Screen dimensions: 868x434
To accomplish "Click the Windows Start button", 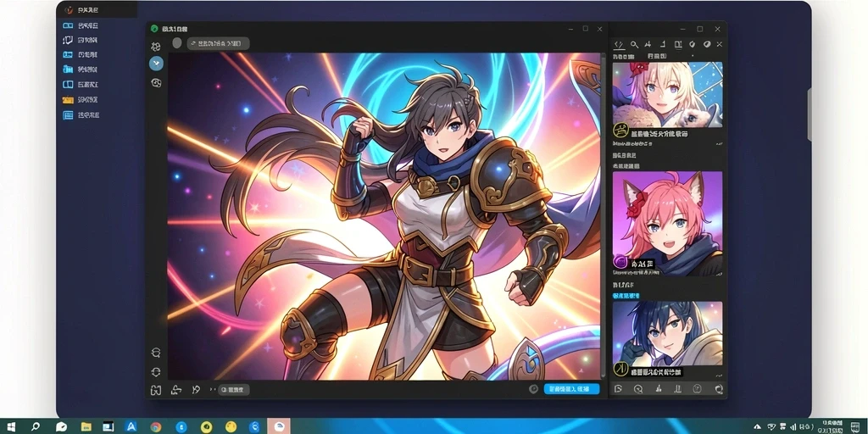I will coord(9,427).
